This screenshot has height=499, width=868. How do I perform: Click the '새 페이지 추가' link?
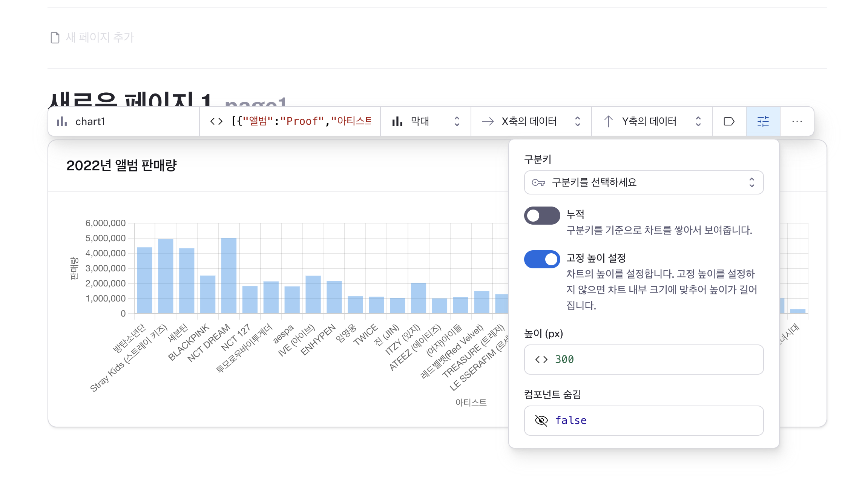coord(100,37)
